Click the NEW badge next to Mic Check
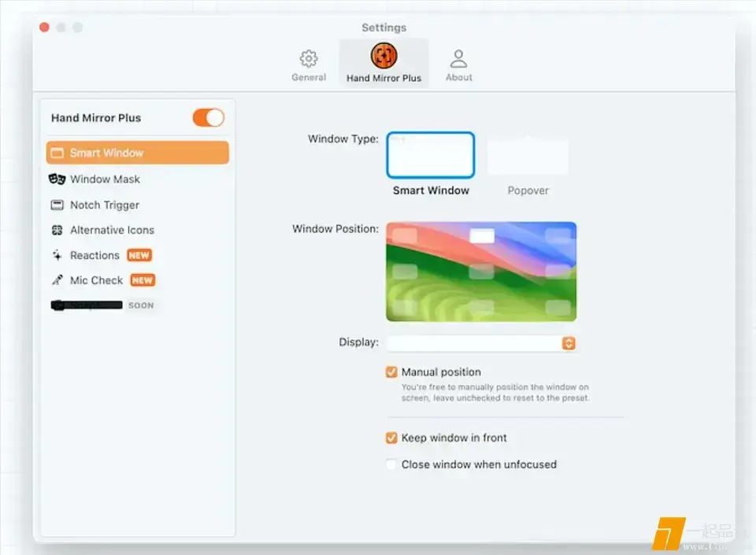This screenshot has height=555, width=756. coord(143,280)
